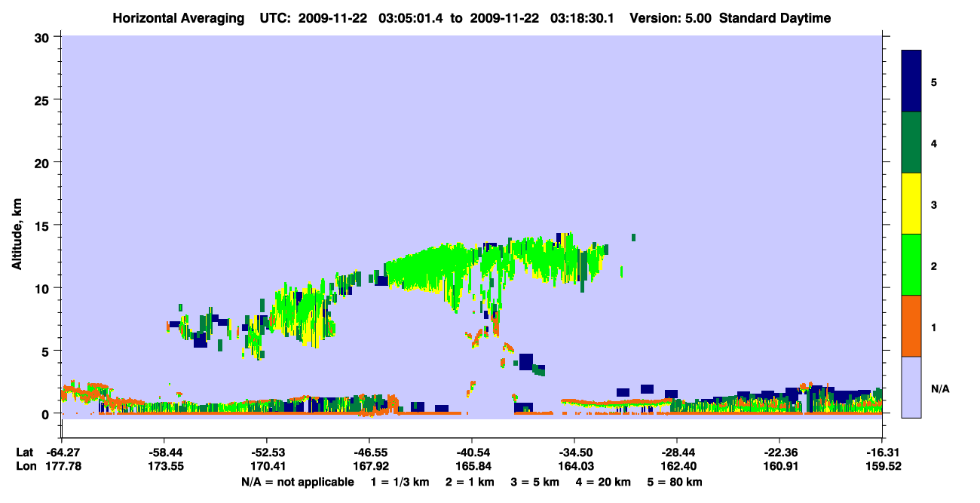This screenshot has height=503, width=980.
Task: Click the altitude axis tick '25'
Action: (44, 100)
